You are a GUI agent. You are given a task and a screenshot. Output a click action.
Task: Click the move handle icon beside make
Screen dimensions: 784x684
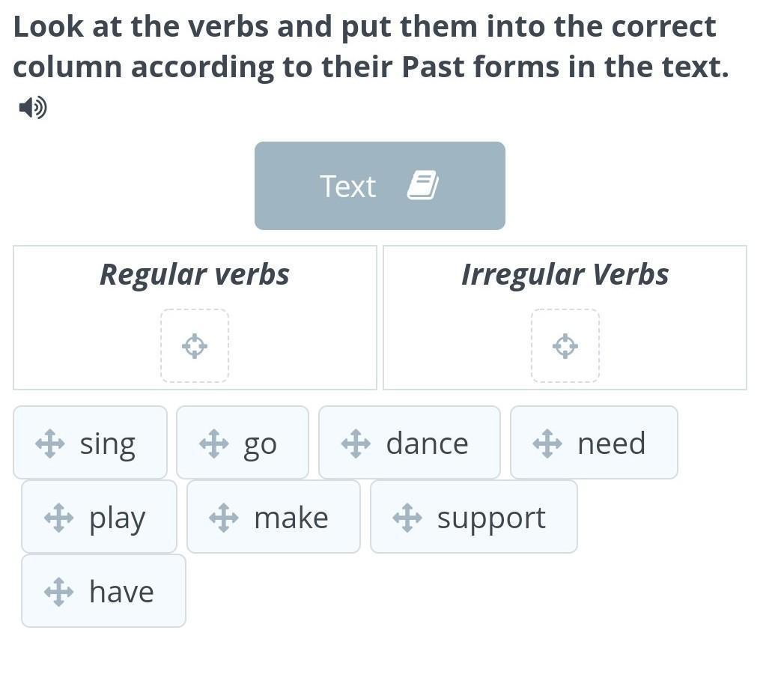click(x=223, y=518)
